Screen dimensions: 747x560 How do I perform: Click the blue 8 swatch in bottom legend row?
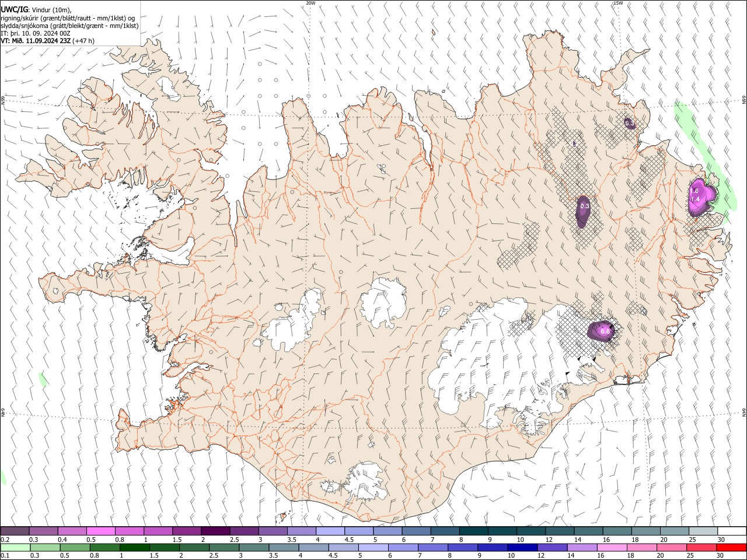463,548
